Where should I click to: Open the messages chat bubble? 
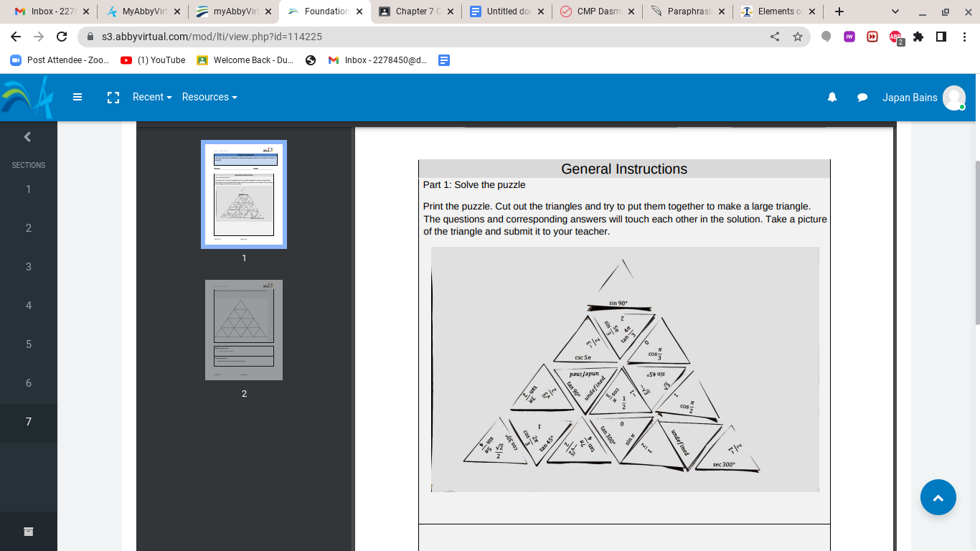[862, 98]
